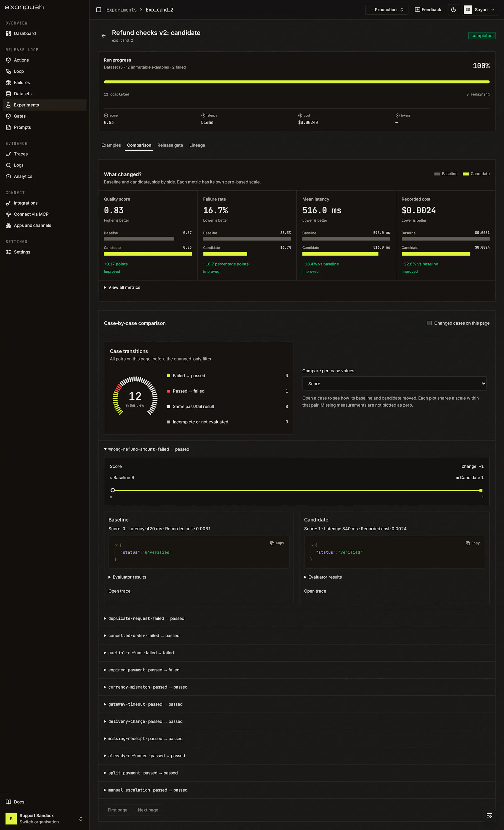This screenshot has width=504, height=830.
Task: Go to First page of cases
Action: 117,810
